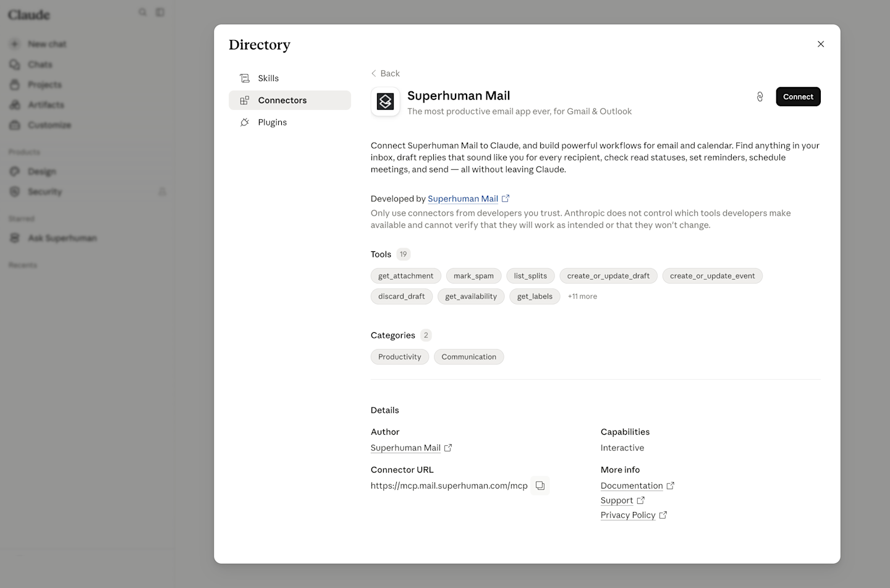Viewport: 890px width, 588px height.
Task: Click the Interactive capability text
Action: click(622, 448)
